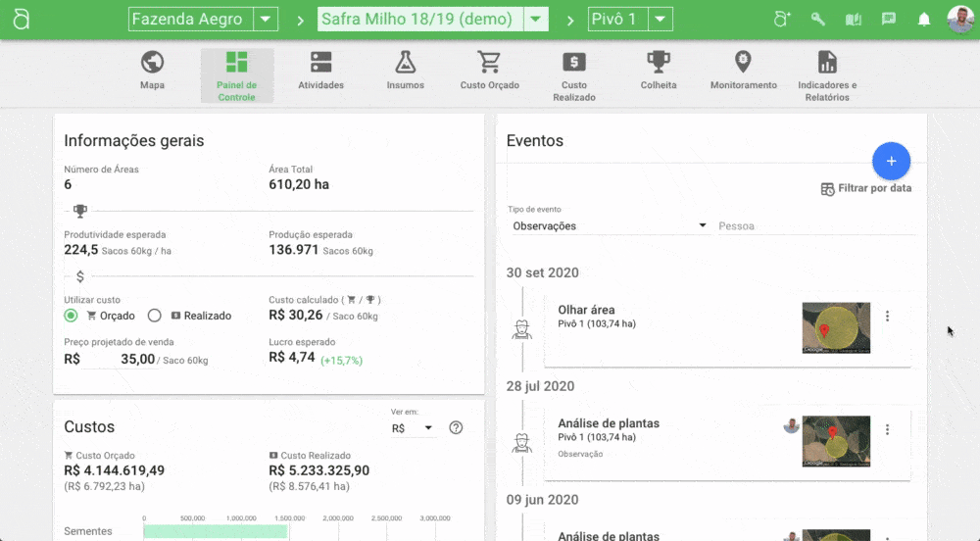Viewport: 980px width, 541px height.
Task: Open options menu for Olhar área event
Action: coord(888,317)
